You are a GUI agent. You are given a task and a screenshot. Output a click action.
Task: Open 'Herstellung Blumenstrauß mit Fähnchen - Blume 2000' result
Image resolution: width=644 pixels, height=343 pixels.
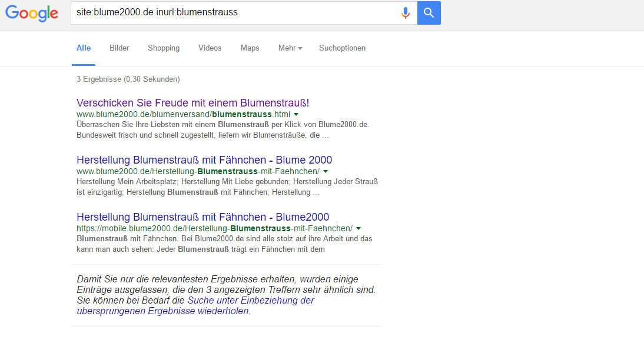click(204, 159)
